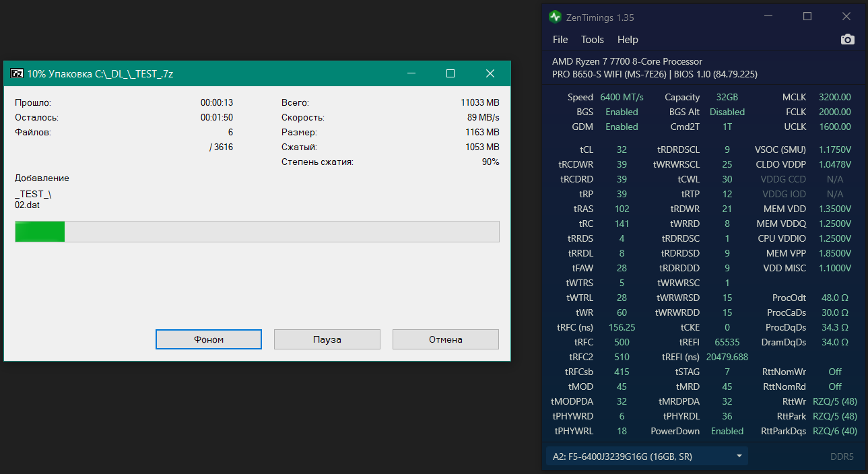This screenshot has height=474, width=868.
Task: Click the tREFI value 65535
Action: (x=727, y=342)
